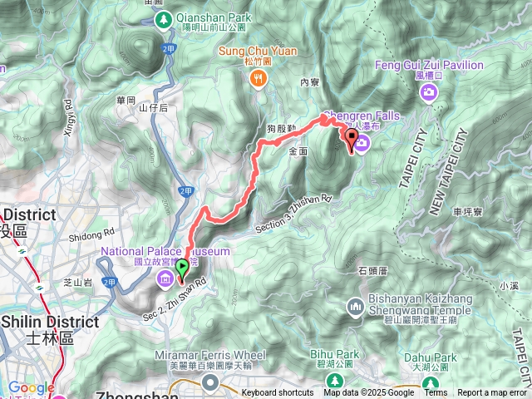Viewport: 532px width, 399px height.
Task: Click the Google logo
Action: [x=32, y=387]
